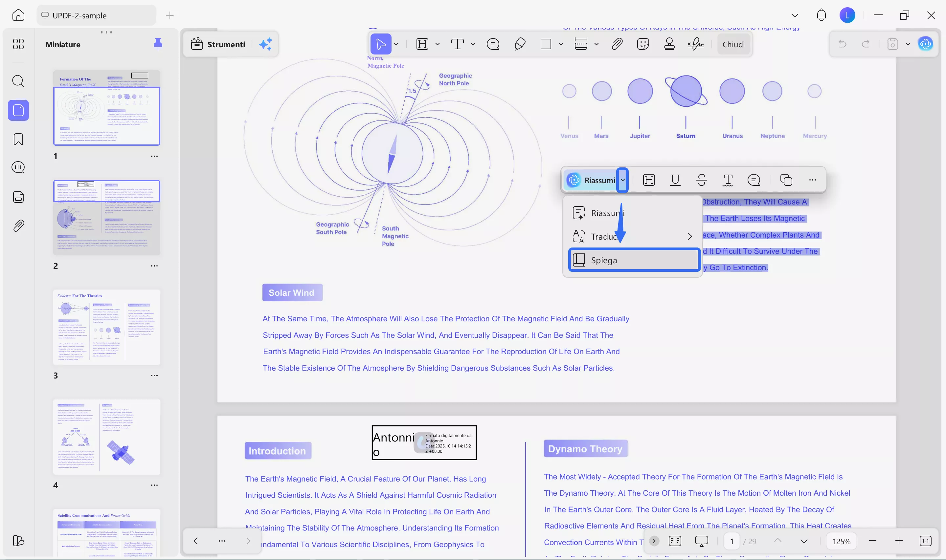Viewport: 946px width, 560px height.
Task: Open Bookmarks panel in left sidebar
Action: click(18, 139)
